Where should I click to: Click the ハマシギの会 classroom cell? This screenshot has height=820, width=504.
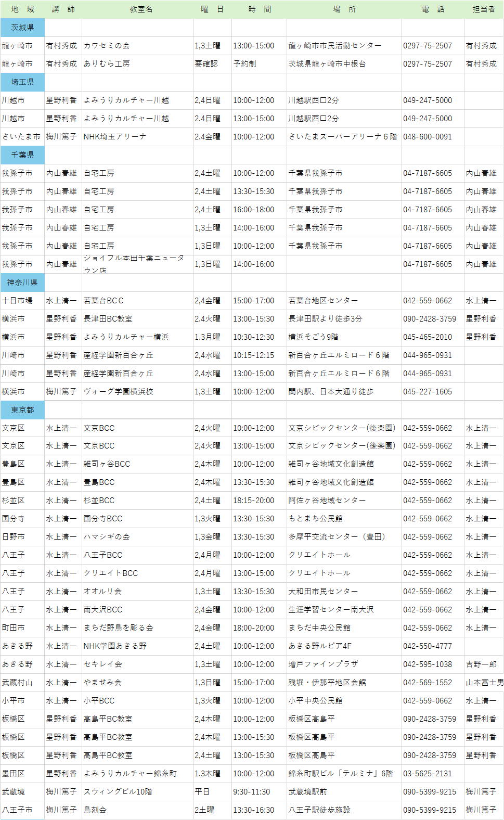[107, 537]
